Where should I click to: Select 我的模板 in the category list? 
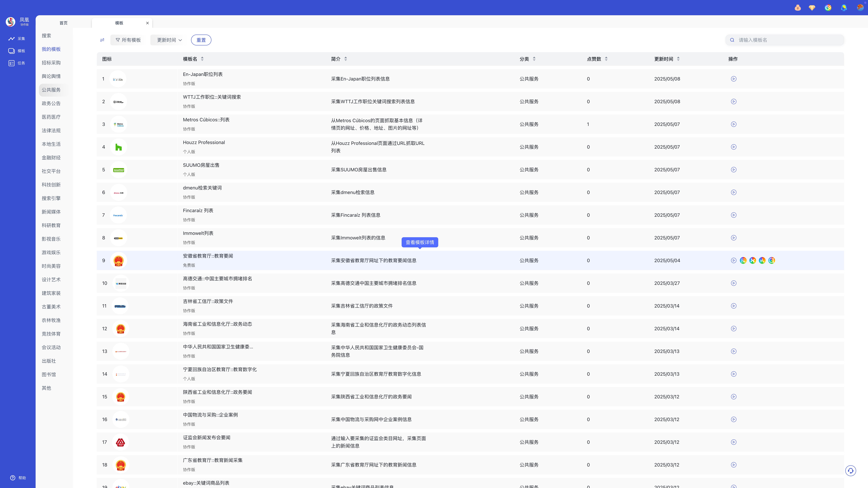pyautogui.click(x=51, y=49)
